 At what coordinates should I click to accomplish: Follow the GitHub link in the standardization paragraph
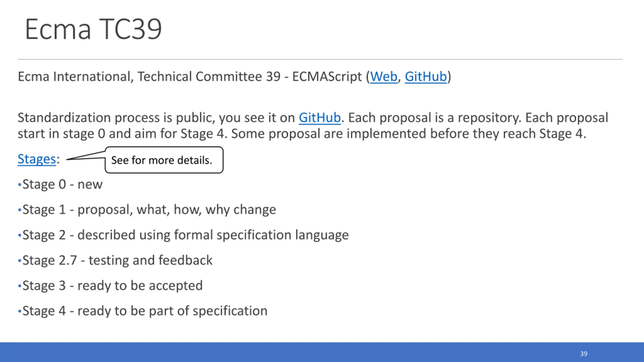click(x=319, y=117)
